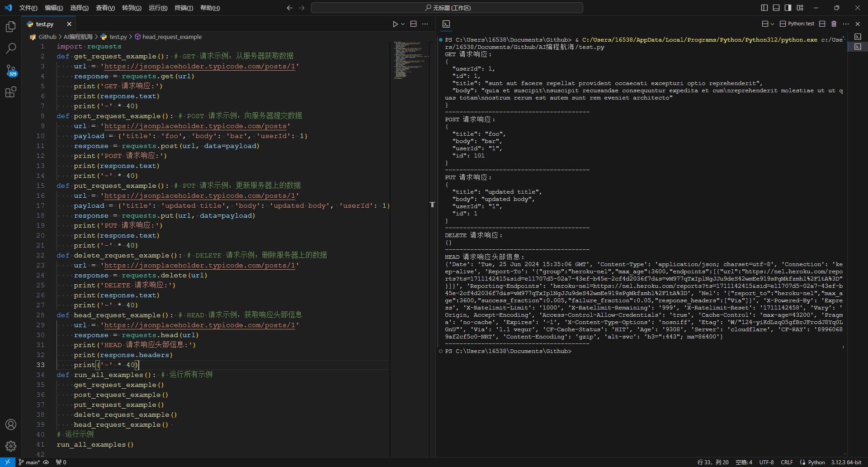Open the Explorer view in activity bar

(11, 27)
